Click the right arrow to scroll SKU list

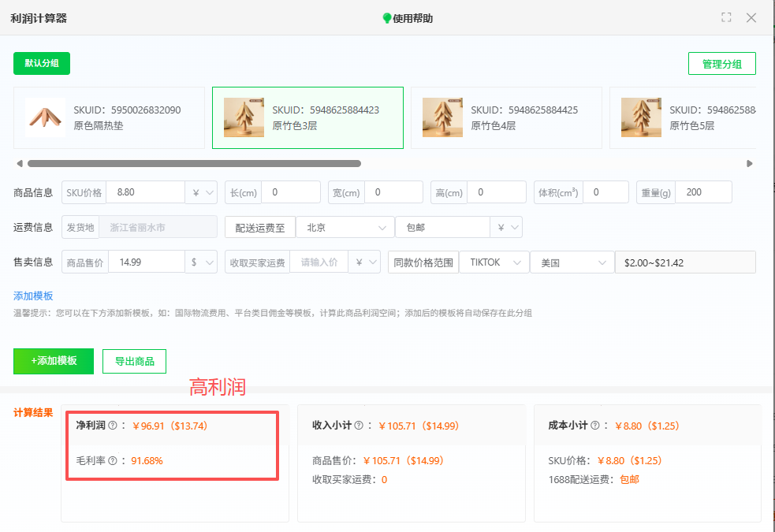[x=750, y=163]
